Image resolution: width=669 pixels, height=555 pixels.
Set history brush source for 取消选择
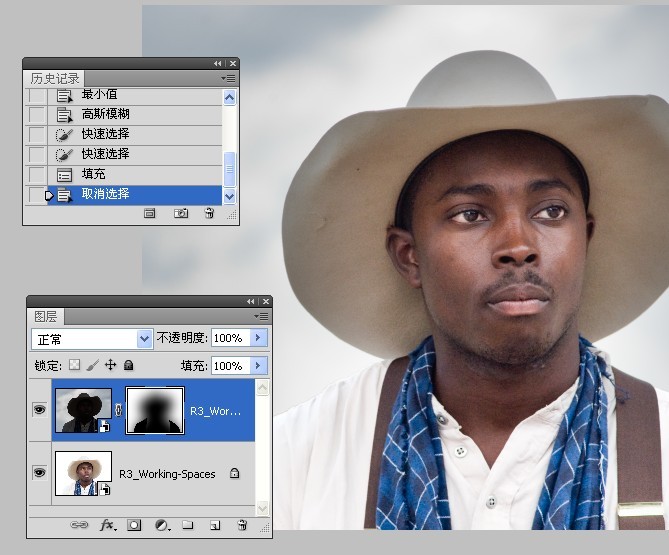(37, 195)
